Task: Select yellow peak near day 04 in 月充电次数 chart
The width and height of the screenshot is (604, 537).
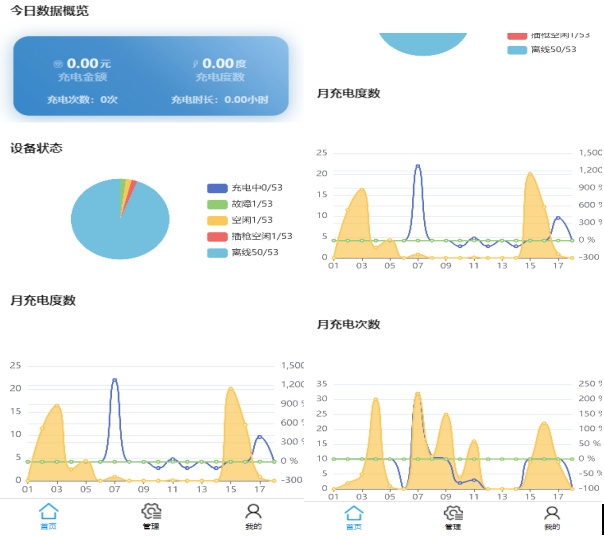Action: coord(376,400)
